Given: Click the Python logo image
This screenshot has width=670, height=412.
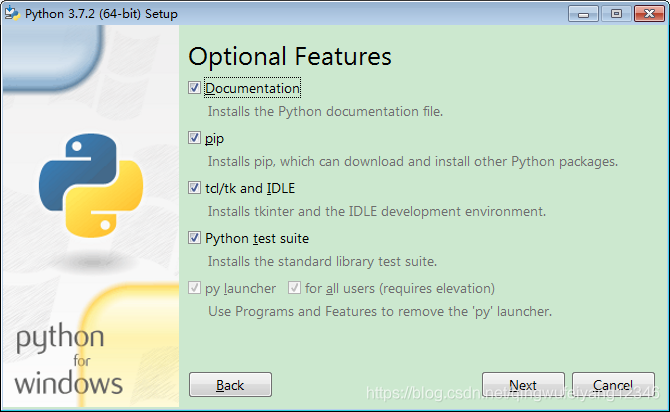Looking at the screenshot, I should (x=91, y=185).
